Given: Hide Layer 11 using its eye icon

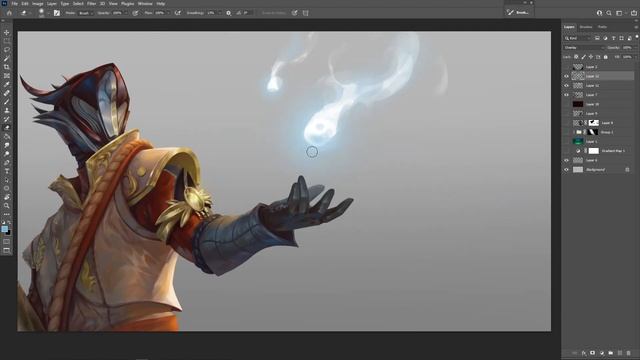Looking at the screenshot, I should tap(566, 86).
